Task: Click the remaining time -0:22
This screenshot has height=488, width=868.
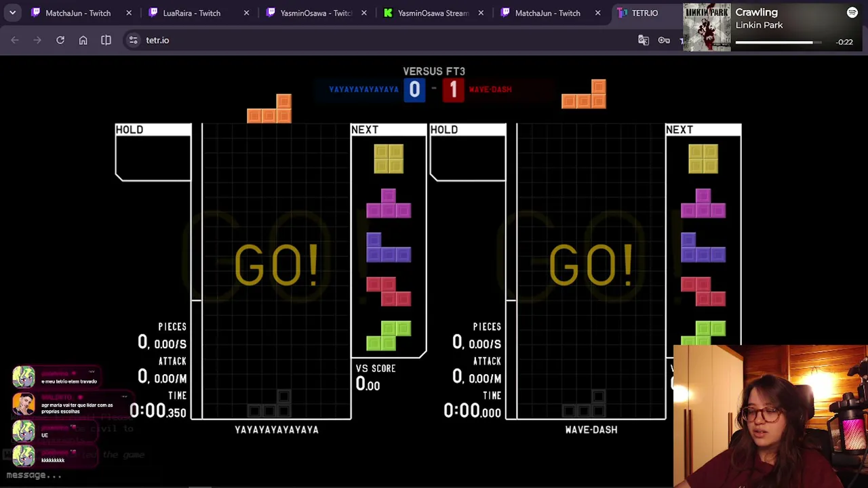Action: (844, 42)
